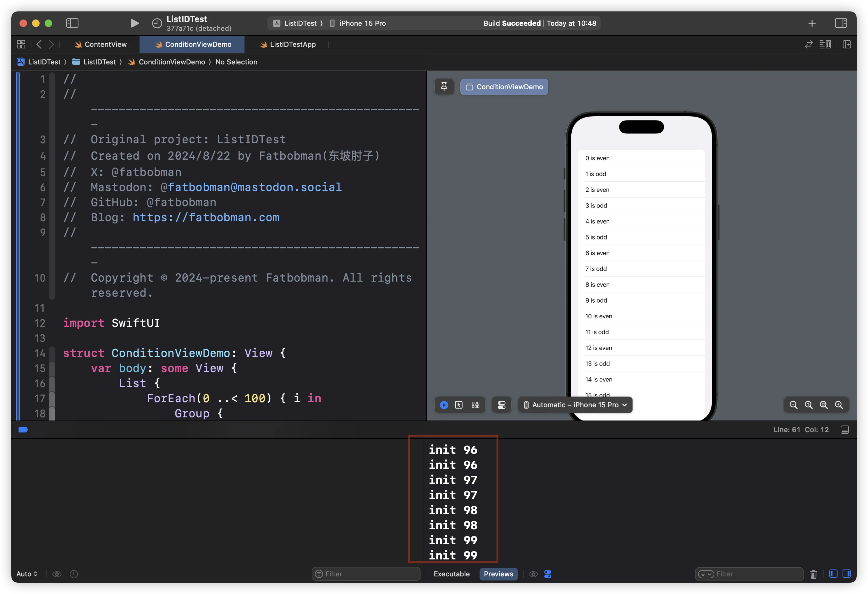Toggle the variables view pane
Viewport: 868px width, 594px height.
[x=833, y=574]
